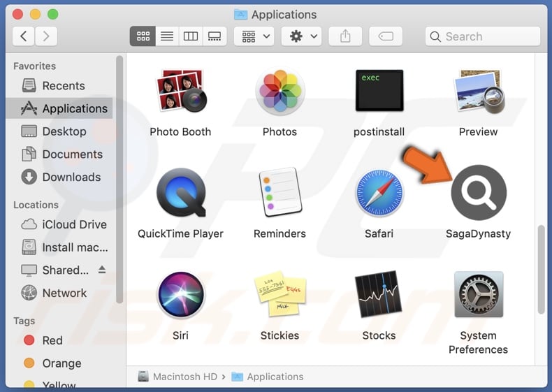This screenshot has height=392, width=552.
Task: Click the SagaDynasty name label
Action: click(x=479, y=233)
